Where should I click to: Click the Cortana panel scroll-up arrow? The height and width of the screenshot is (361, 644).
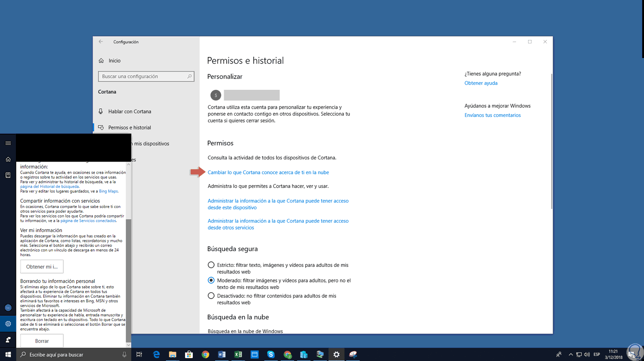[128, 165]
